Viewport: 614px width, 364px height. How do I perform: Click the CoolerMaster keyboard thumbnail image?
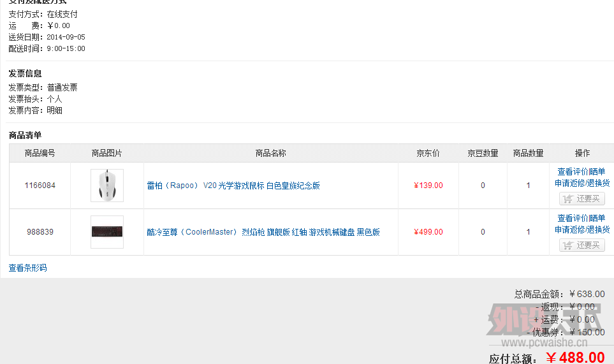pos(107,231)
